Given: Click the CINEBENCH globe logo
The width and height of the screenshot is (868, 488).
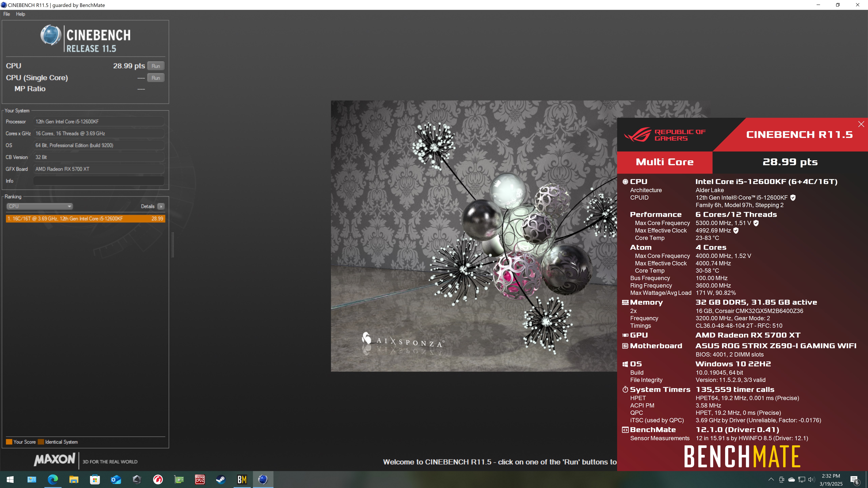Looking at the screenshot, I should pyautogui.click(x=51, y=35).
